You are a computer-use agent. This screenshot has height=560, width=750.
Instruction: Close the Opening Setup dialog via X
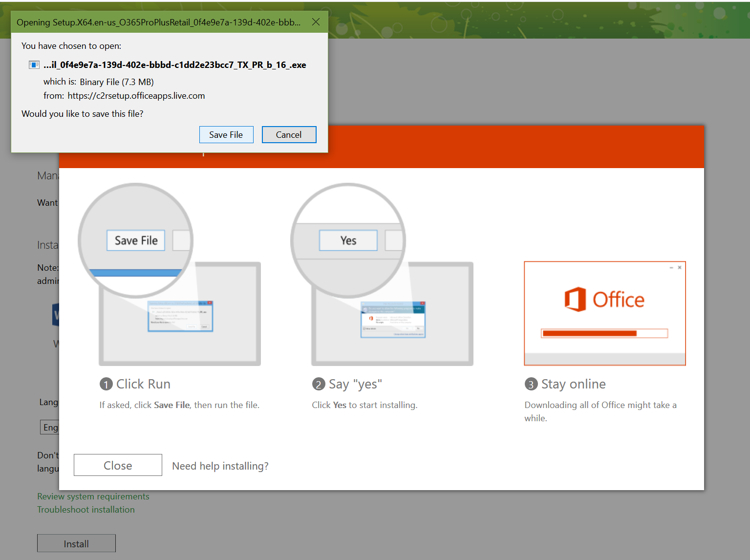pyautogui.click(x=316, y=22)
